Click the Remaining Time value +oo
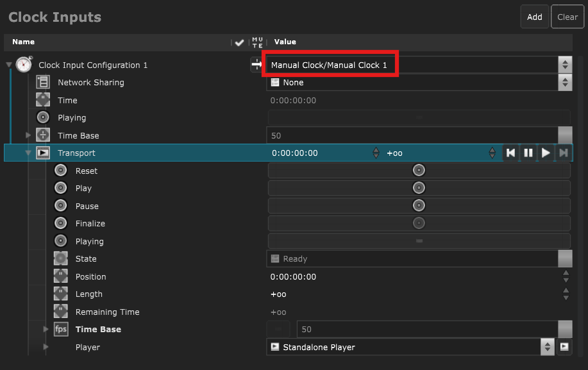 coord(278,312)
